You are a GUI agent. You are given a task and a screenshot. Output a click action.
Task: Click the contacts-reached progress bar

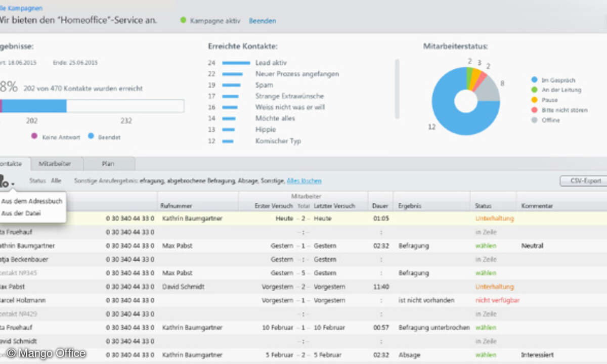pos(92,106)
